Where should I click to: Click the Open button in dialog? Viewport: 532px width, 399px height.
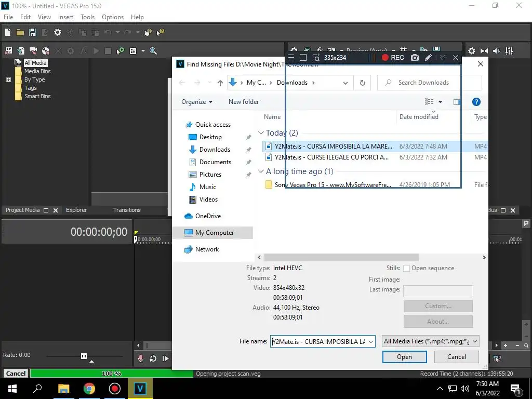(404, 357)
